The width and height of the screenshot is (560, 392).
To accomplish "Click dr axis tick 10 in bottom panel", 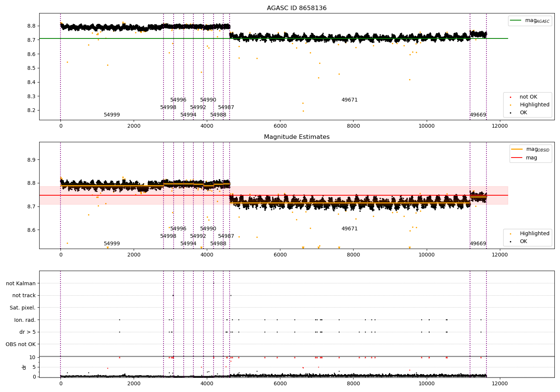I will pyautogui.click(x=32, y=357).
